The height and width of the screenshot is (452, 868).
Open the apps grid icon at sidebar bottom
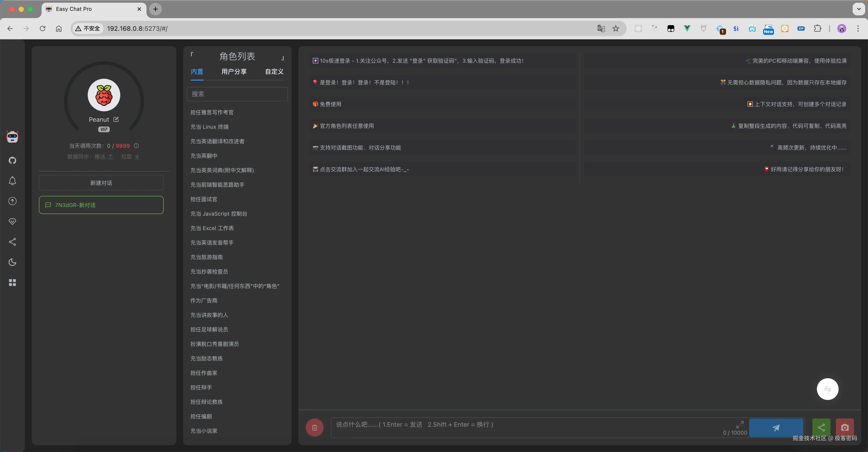[x=12, y=282]
